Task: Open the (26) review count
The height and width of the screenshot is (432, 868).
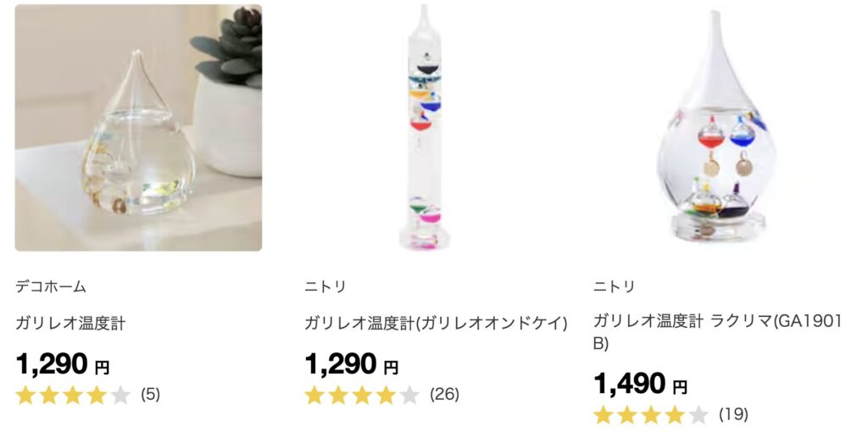Action: (x=444, y=395)
